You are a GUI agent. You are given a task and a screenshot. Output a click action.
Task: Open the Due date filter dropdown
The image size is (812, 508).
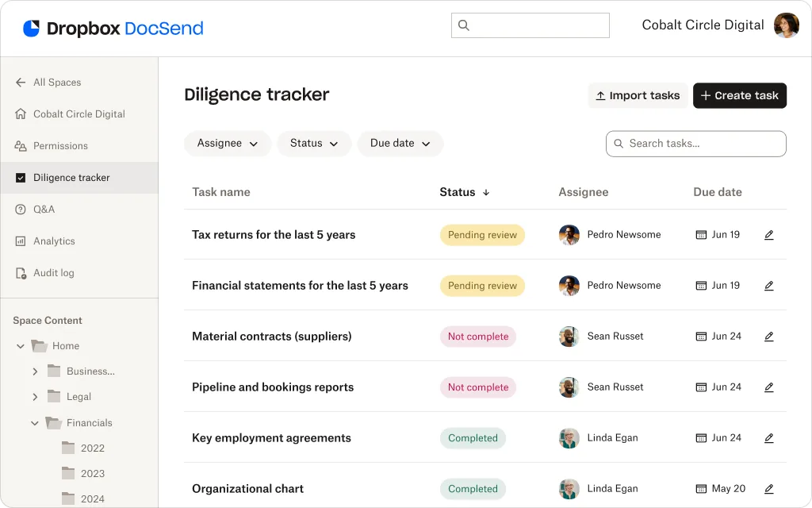pyautogui.click(x=400, y=144)
